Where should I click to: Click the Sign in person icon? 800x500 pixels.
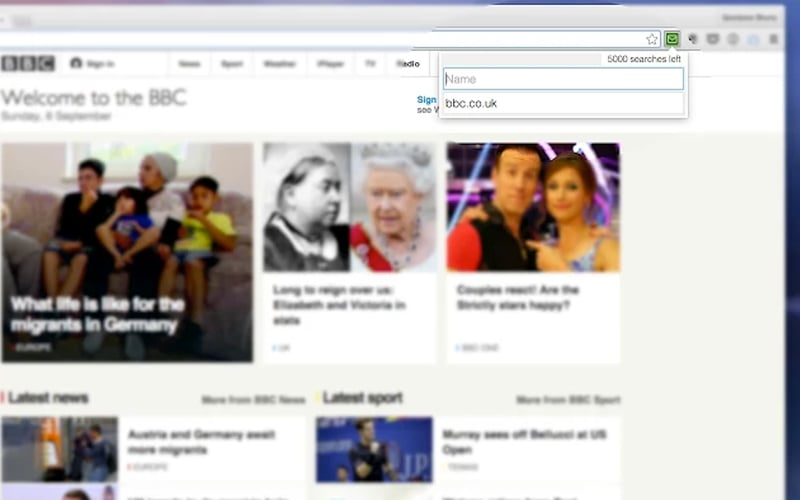point(76,63)
